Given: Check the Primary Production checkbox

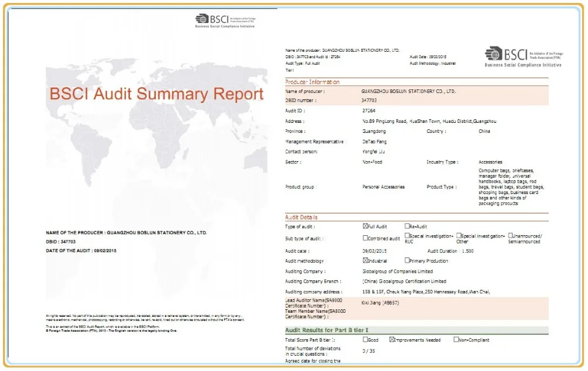Looking at the screenshot, I should click(407, 260).
